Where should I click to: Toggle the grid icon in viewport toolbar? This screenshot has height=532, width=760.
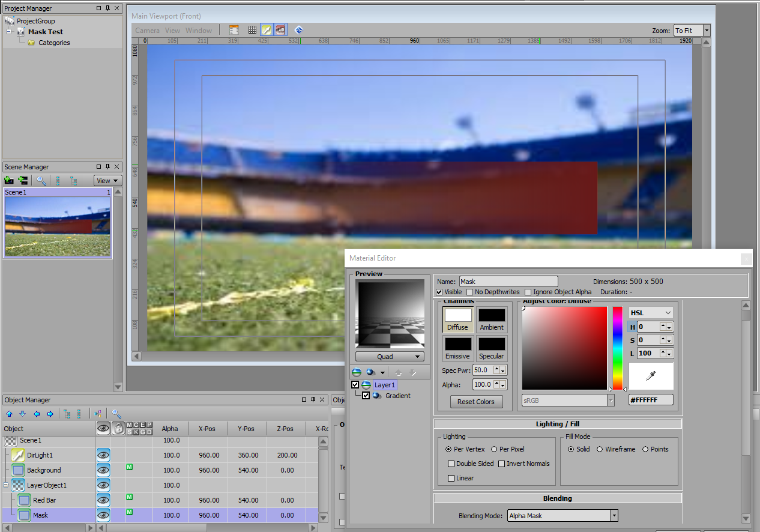(x=252, y=30)
